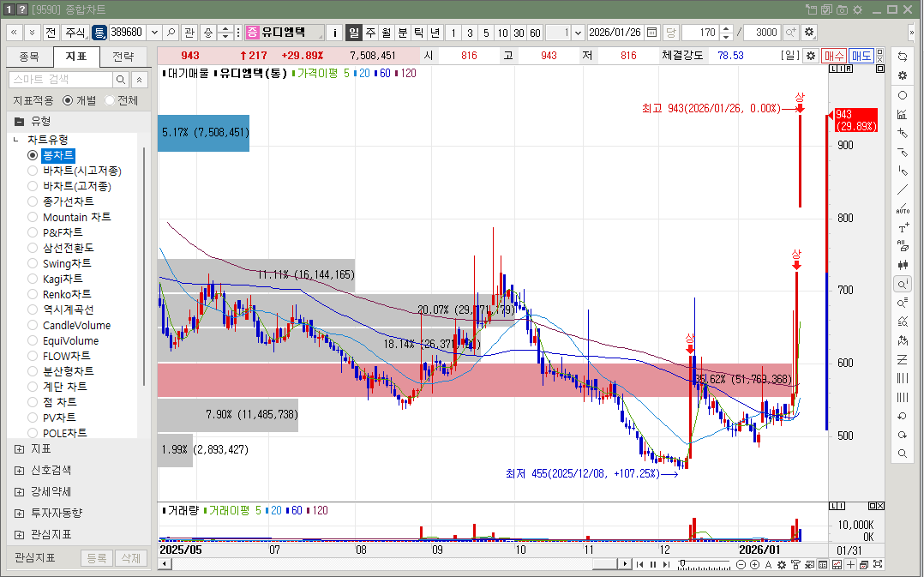Expand the 신호검색 tree section
The height and width of the screenshot is (577, 924).
coord(20,471)
